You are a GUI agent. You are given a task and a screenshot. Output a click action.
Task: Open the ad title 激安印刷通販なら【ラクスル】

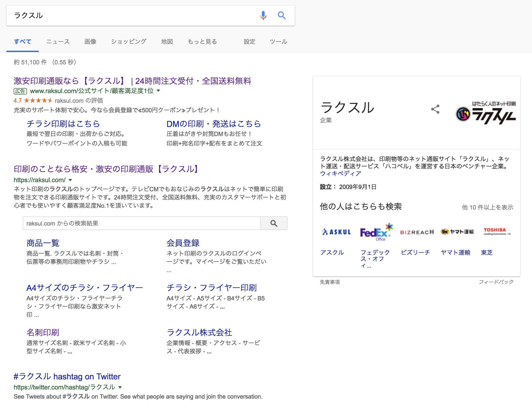[132, 81]
